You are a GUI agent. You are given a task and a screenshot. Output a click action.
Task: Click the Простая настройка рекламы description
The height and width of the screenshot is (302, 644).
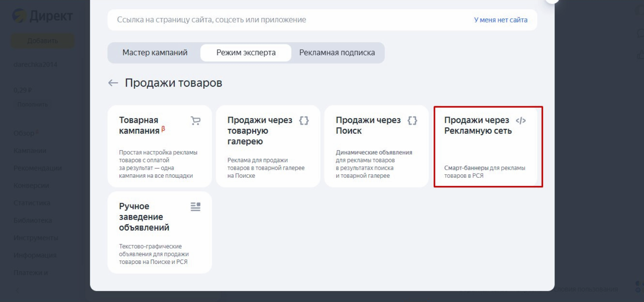[158, 164]
